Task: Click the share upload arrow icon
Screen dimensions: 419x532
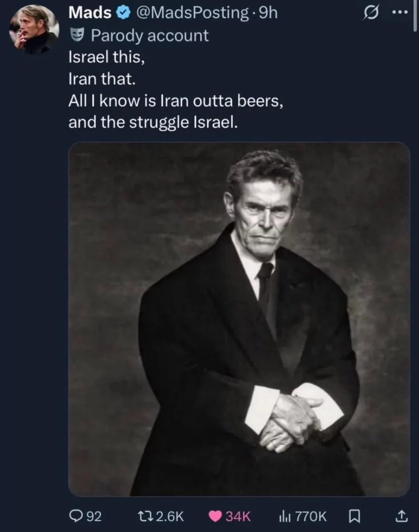Action: click(x=400, y=516)
